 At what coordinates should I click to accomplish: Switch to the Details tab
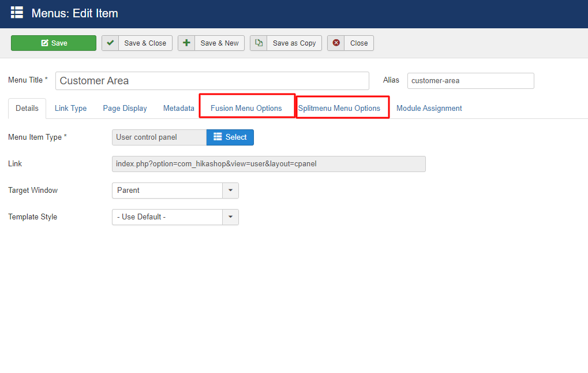click(27, 108)
